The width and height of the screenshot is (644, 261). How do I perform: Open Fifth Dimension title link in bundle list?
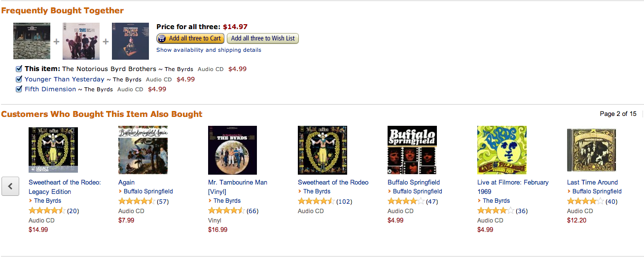(50, 89)
